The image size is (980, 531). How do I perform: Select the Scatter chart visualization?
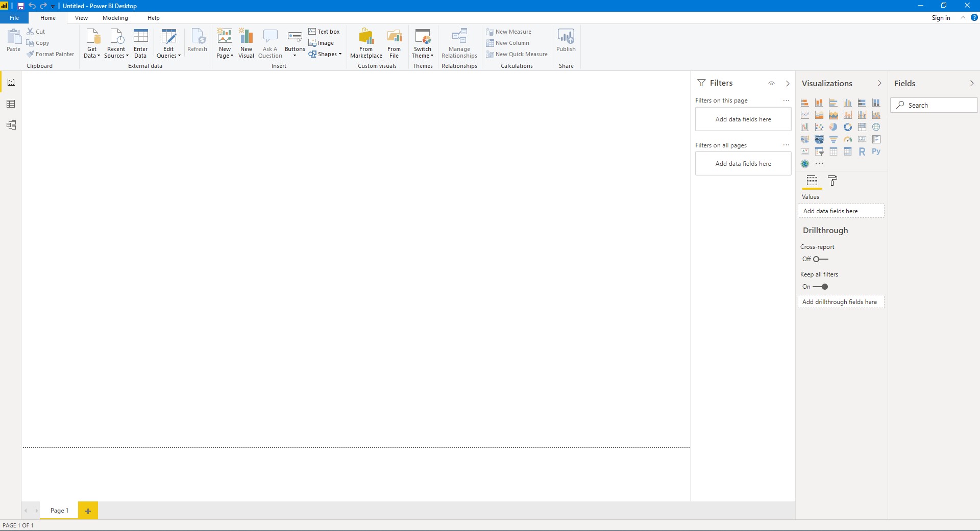[x=819, y=127]
